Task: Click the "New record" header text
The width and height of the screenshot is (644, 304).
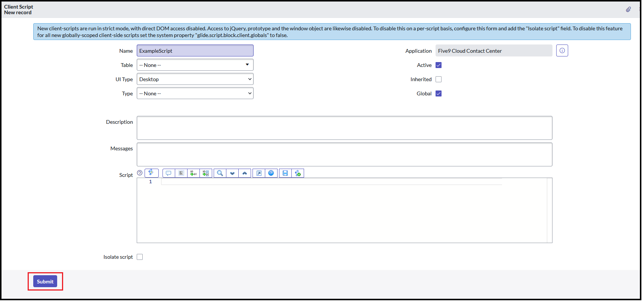Action: coord(18,12)
